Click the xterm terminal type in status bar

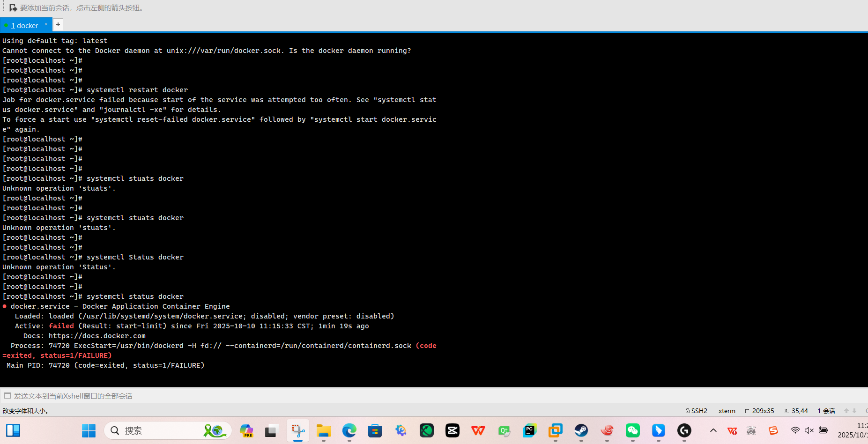[x=727, y=411]
